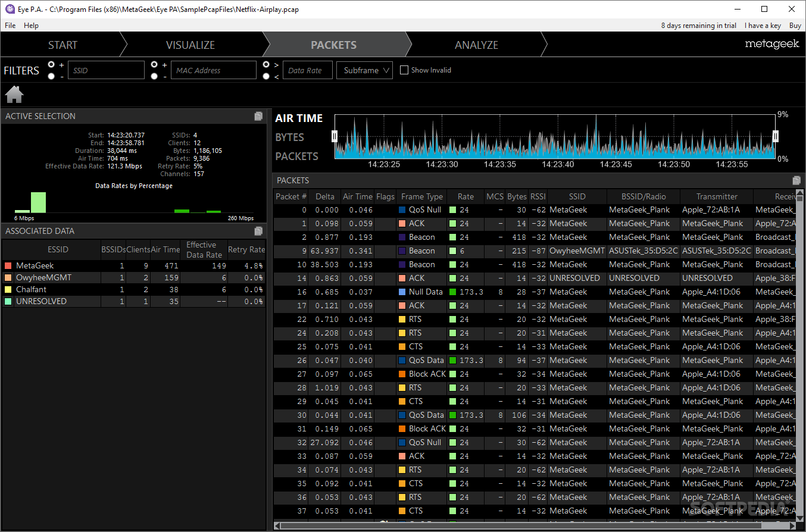
Task: Sort packets by Frame Type column
Action: point(422,196)
